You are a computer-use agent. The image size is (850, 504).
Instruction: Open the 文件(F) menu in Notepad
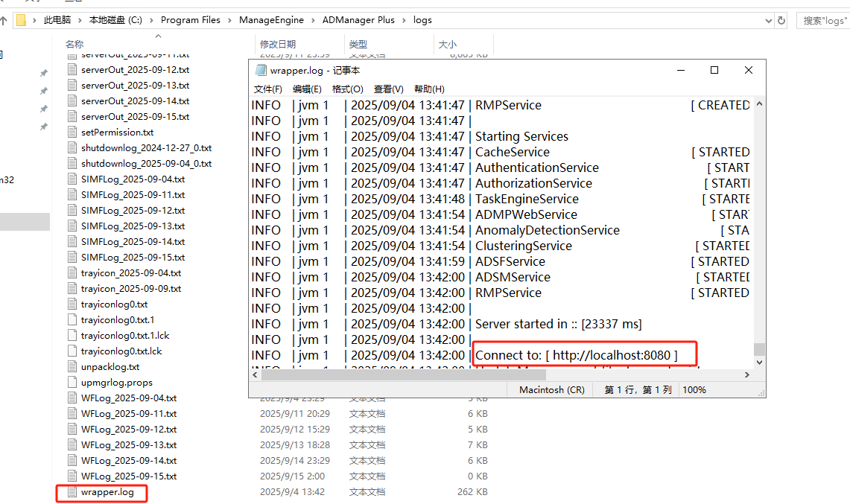[268, 89]
